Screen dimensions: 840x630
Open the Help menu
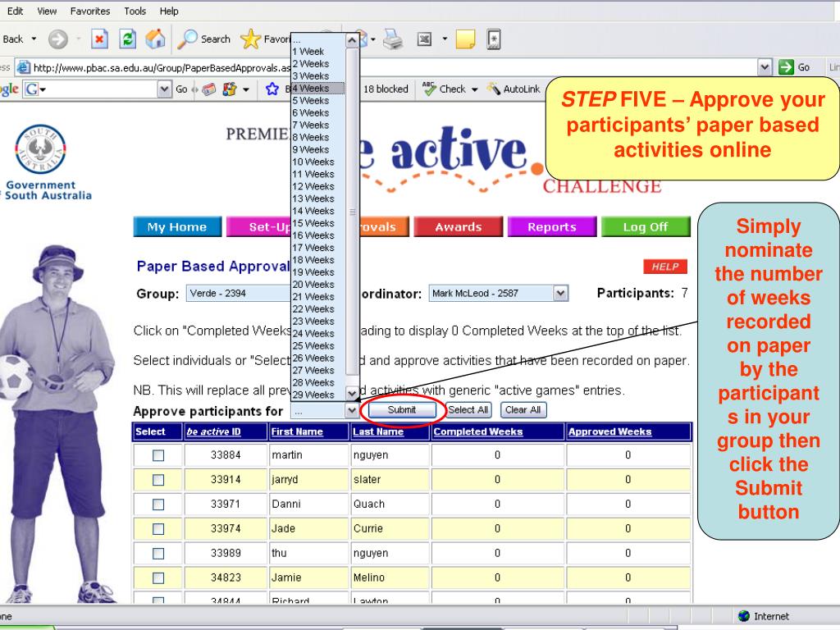[169, 11]
